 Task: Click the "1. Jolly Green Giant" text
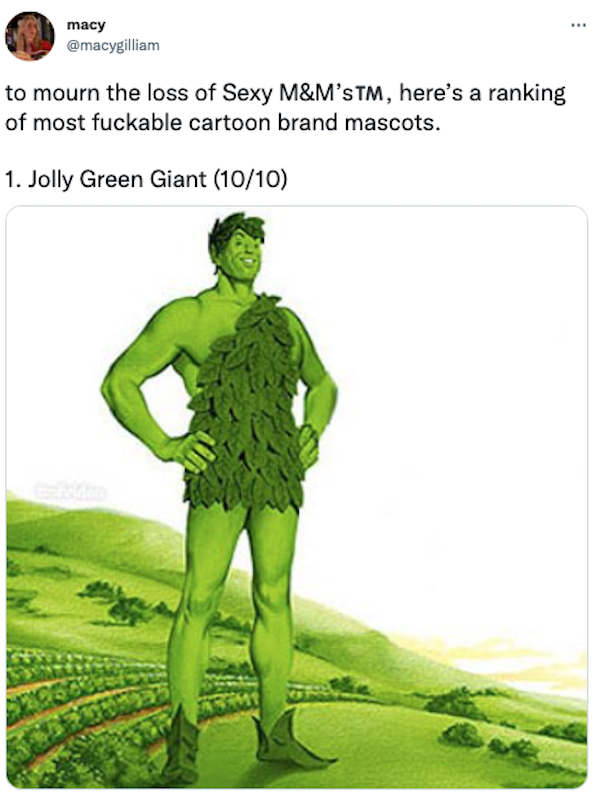click(x=106, y=179)
